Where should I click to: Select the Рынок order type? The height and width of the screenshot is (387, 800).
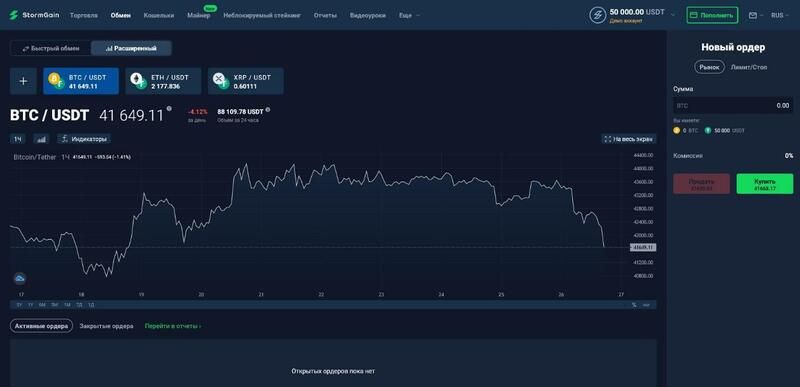pos(709,67)
